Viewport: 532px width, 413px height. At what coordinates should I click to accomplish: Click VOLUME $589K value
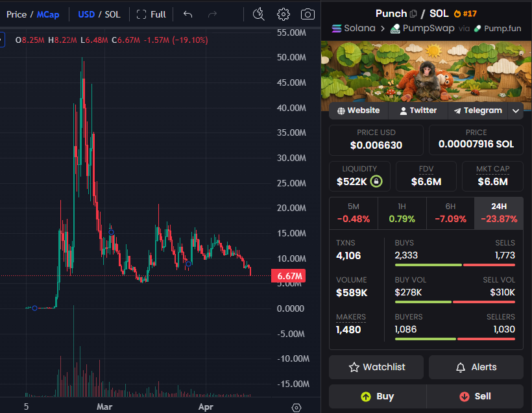[x=352, y=293]
